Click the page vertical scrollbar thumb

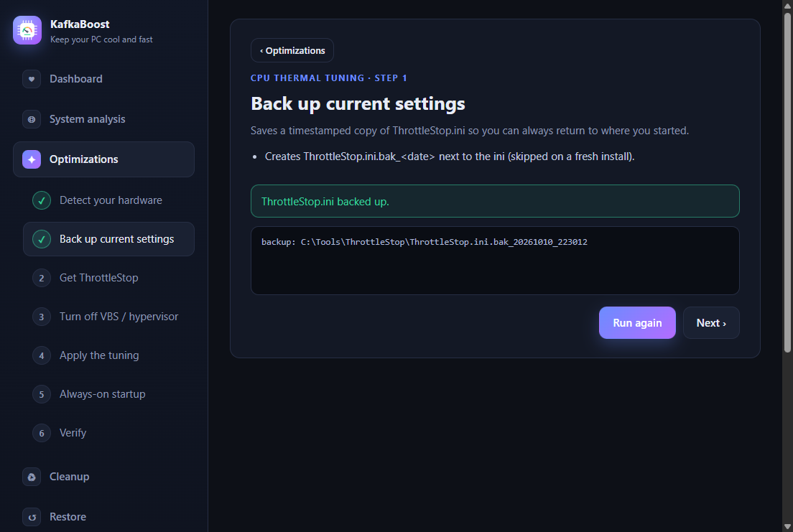[787, 182]
